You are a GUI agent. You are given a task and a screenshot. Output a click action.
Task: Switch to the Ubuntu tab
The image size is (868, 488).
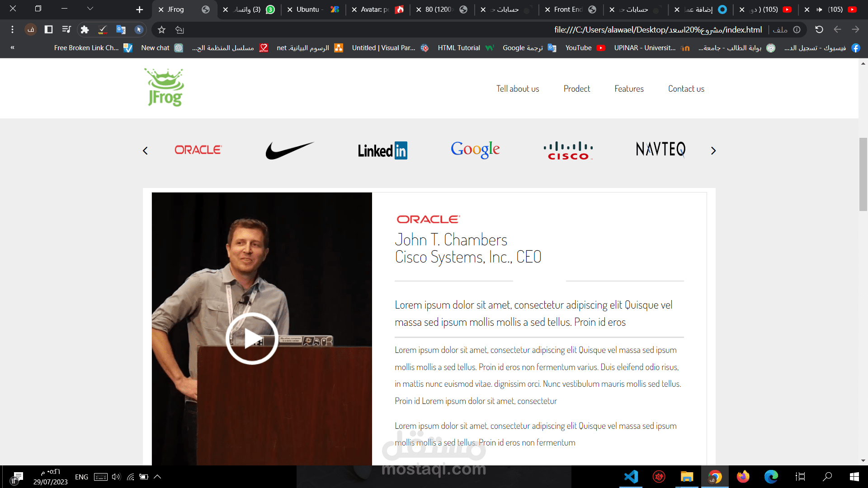click(x=314, y=9)
